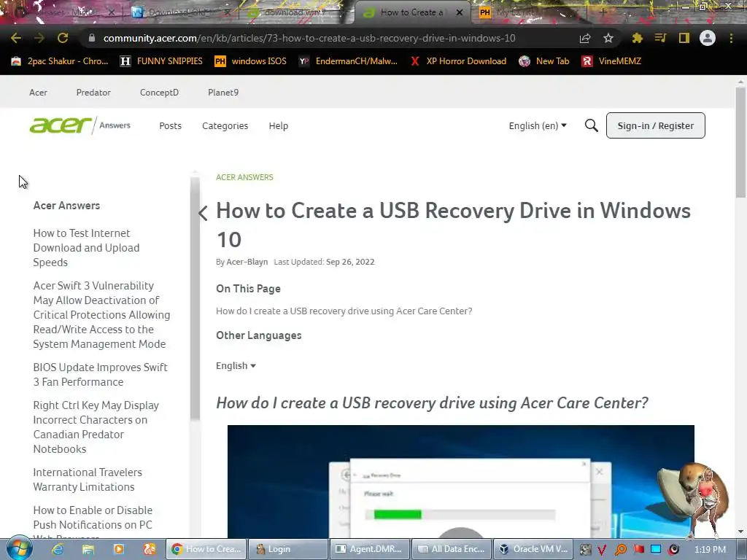This screenshot has width=747, height=560.
Task: Jump to 'How do I create' anchor link
Action: tap(344, 311)
